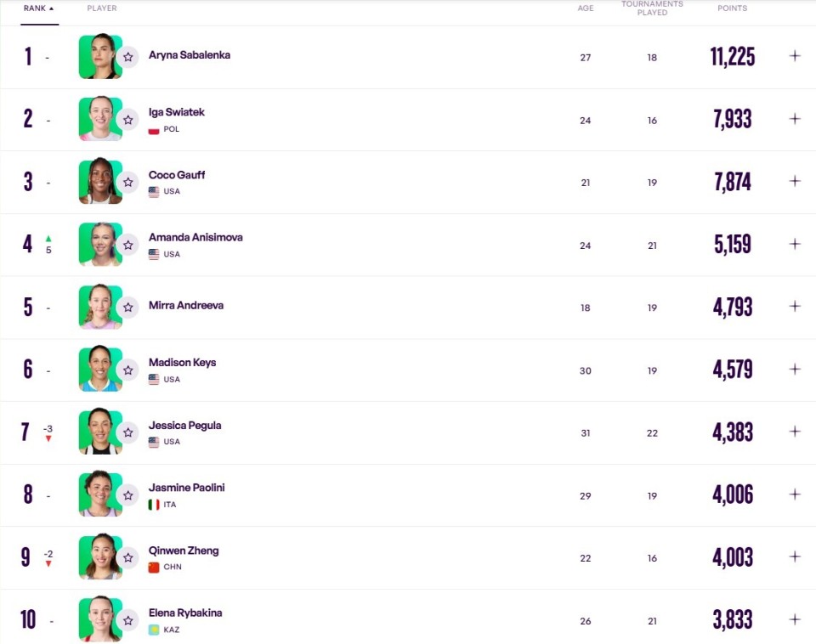Favorite Aryna Sabalenka with star icon

click(127, 57)
